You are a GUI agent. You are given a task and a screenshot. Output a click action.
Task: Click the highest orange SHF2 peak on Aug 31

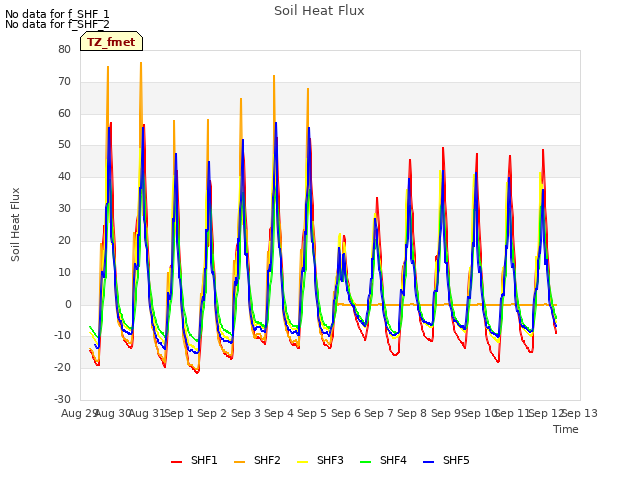click(141, 63)
